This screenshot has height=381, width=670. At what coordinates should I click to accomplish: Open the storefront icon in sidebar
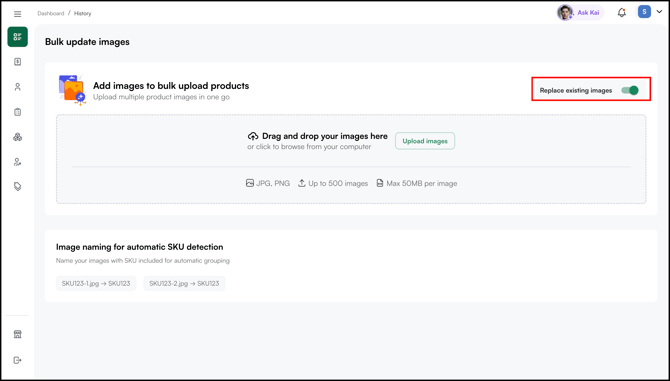pyautogui.click(x=18, y=334)
